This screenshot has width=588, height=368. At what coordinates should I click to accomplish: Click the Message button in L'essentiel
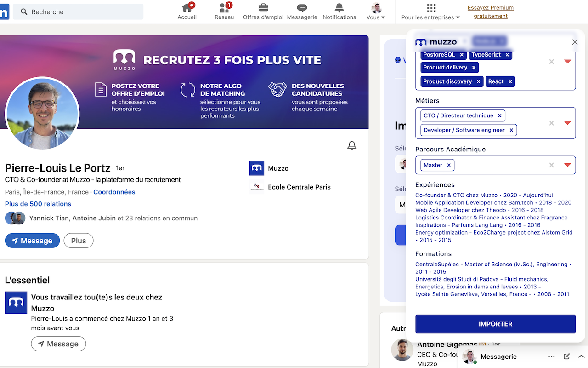coord(58,344)
